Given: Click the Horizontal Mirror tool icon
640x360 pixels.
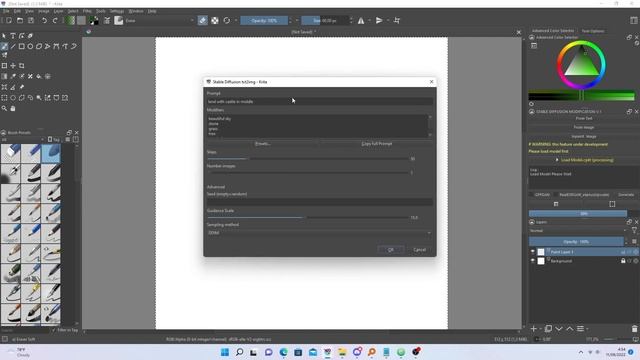Looking at the screenshot, I should pyautogui.click(x=361, y=20).
